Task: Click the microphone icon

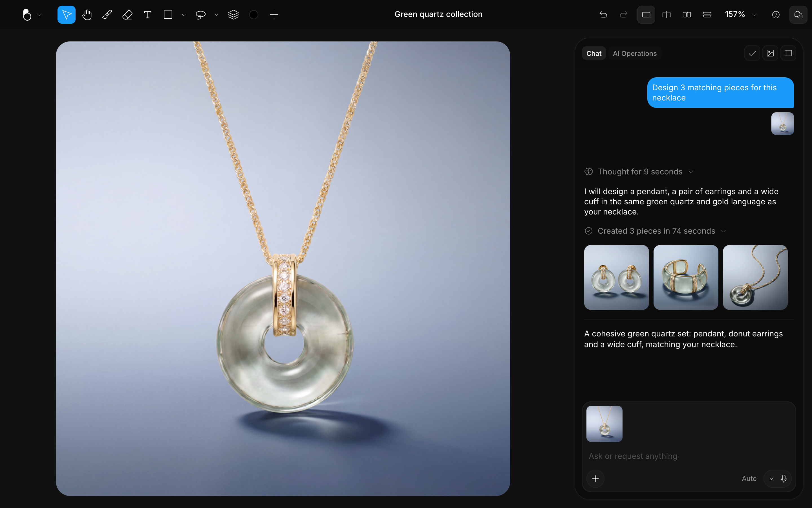Action: 784,478
